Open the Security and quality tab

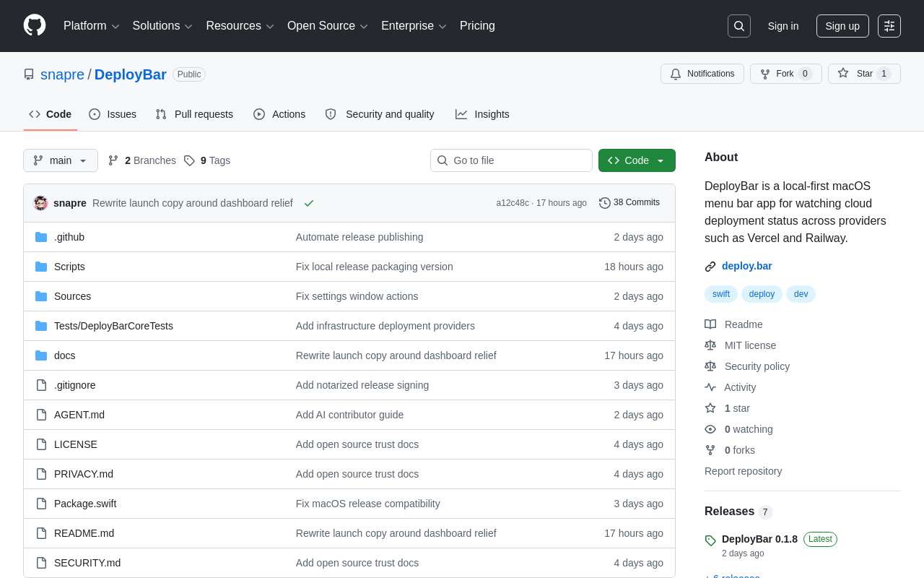pyautogui.click(x=380, y=114)
